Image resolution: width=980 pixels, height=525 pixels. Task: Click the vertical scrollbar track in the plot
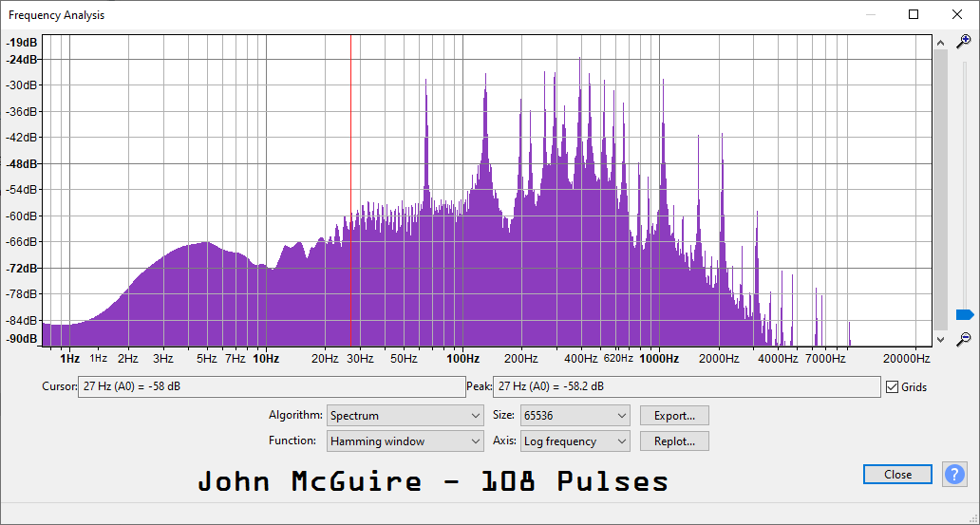(941, 190)
